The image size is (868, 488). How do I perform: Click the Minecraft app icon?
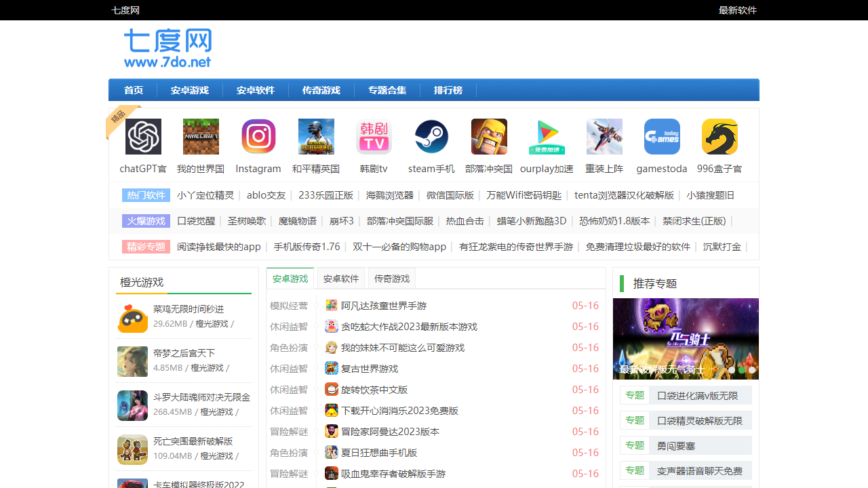coord(201,137)
